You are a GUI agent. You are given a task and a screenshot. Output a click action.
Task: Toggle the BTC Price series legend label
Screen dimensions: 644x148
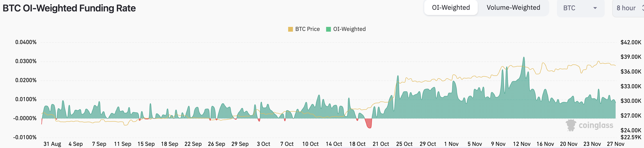pos(307,29)
